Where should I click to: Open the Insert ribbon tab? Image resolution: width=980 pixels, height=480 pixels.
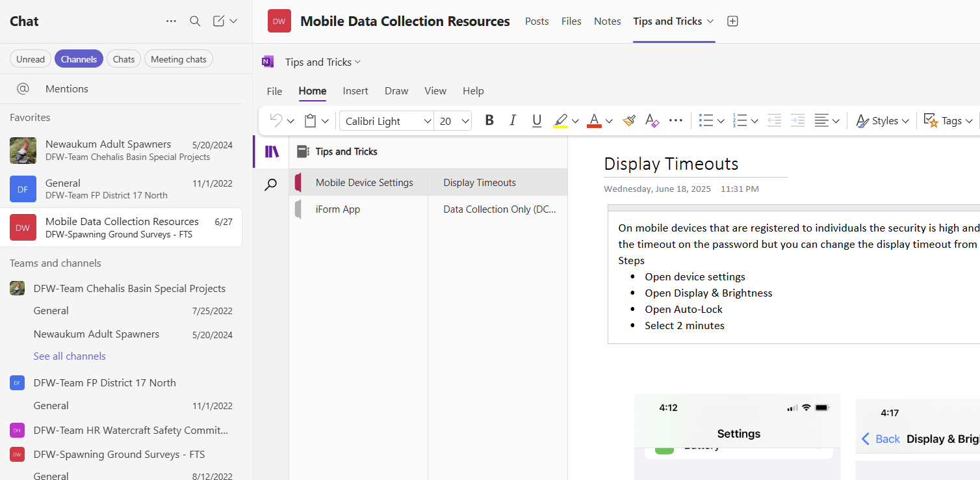pyautogui.click(x=355, y=91)
